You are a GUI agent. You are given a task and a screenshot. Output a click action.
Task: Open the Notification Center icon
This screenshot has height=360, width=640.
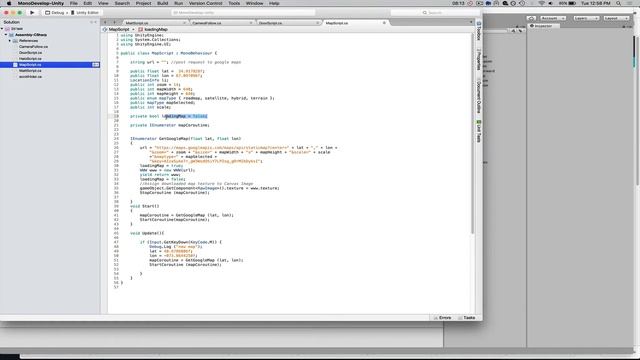(629, 3)
